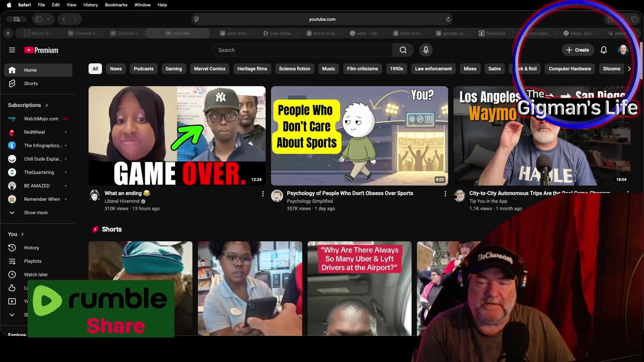Select the Computer Hardware chip

click(570, 69)
